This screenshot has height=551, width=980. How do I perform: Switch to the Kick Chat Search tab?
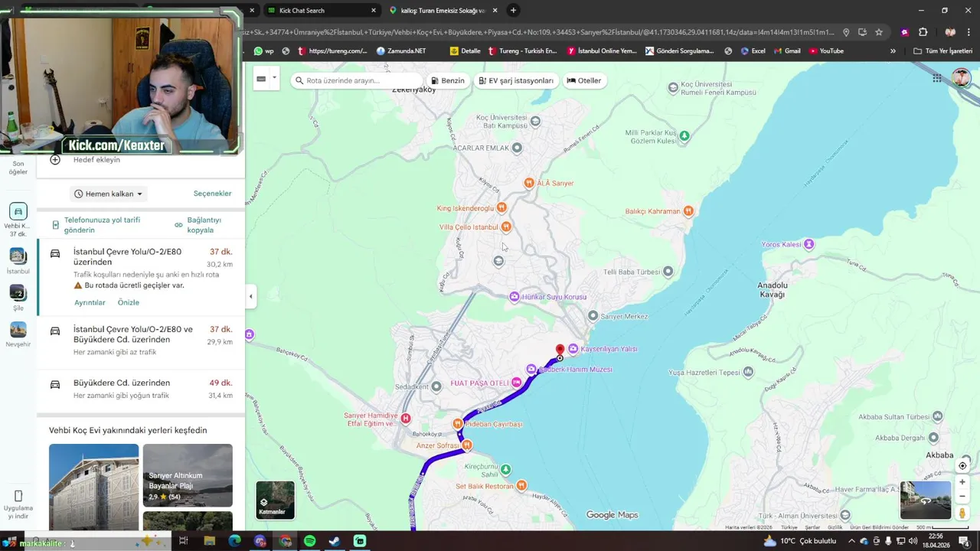click(x=322, y=10)
